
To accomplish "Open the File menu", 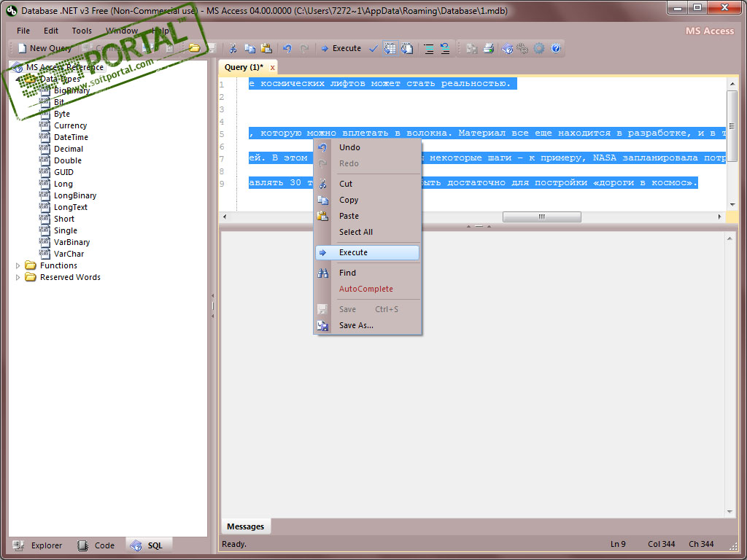I will [x=23, y=31].
